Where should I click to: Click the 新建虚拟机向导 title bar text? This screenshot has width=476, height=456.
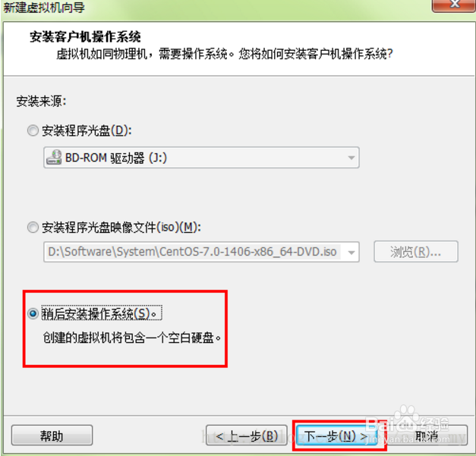44,8
